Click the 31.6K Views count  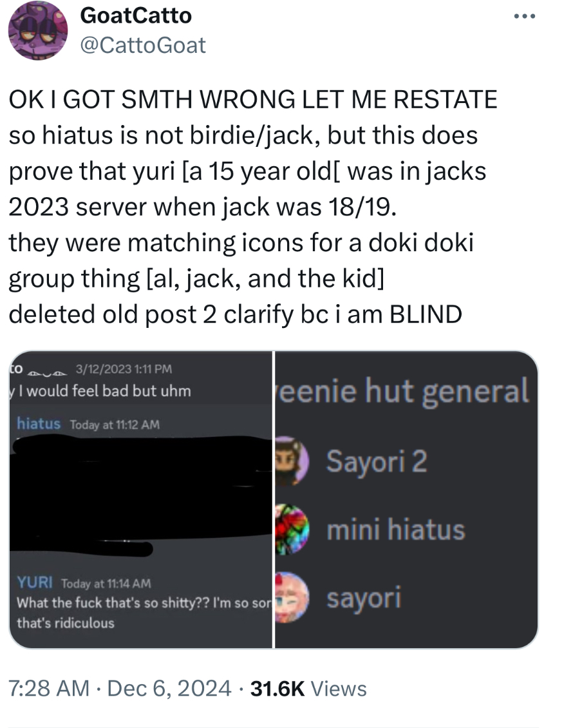(x=308, y=689)
